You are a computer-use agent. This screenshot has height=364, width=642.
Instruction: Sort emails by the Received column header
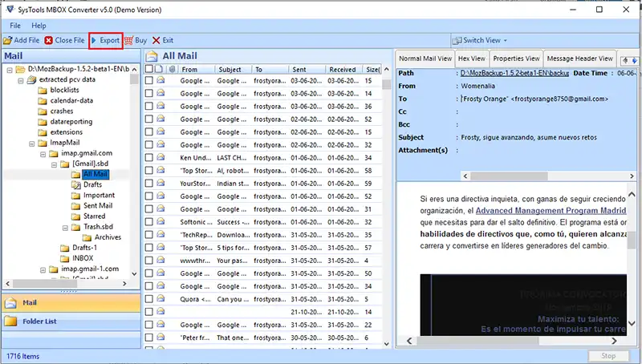343,70
